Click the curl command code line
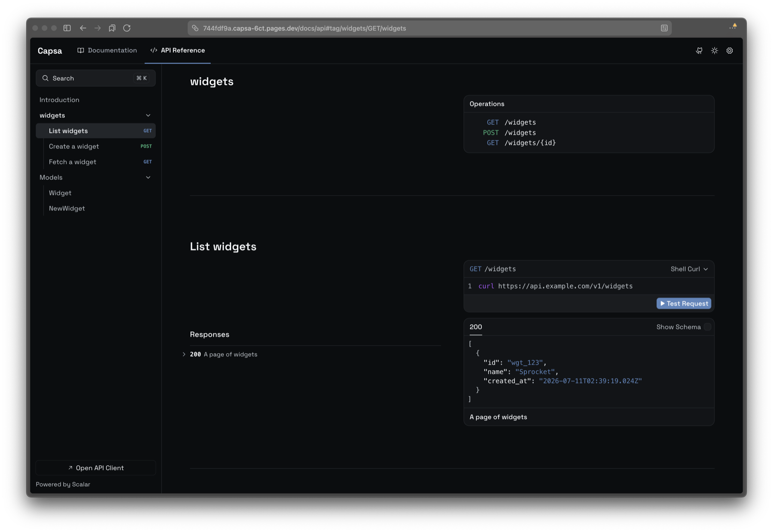 (x=555, y=286)
